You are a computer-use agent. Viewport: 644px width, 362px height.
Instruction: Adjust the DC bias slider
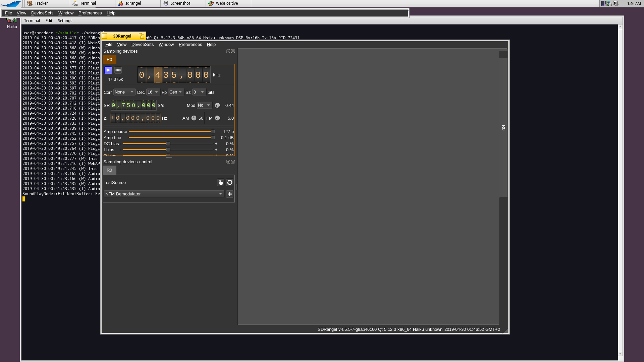168,144
